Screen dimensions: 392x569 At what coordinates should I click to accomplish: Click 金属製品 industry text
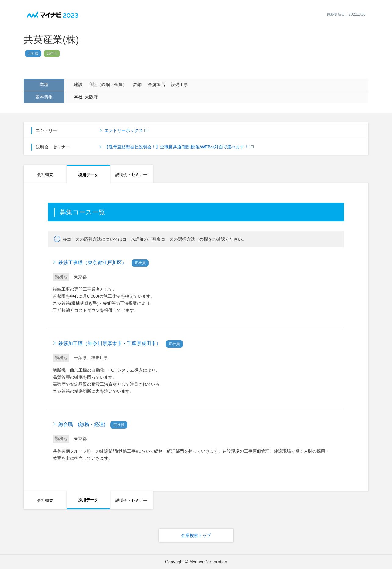156,85
